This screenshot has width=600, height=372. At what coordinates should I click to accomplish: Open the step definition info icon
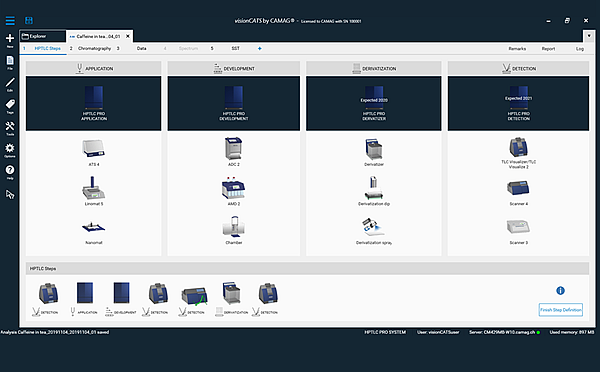coord(560,290)
